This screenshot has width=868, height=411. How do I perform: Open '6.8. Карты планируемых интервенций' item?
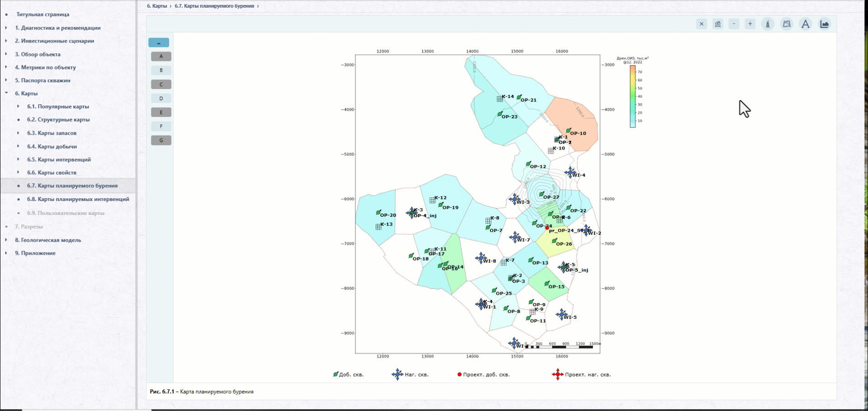pos(78,199)
